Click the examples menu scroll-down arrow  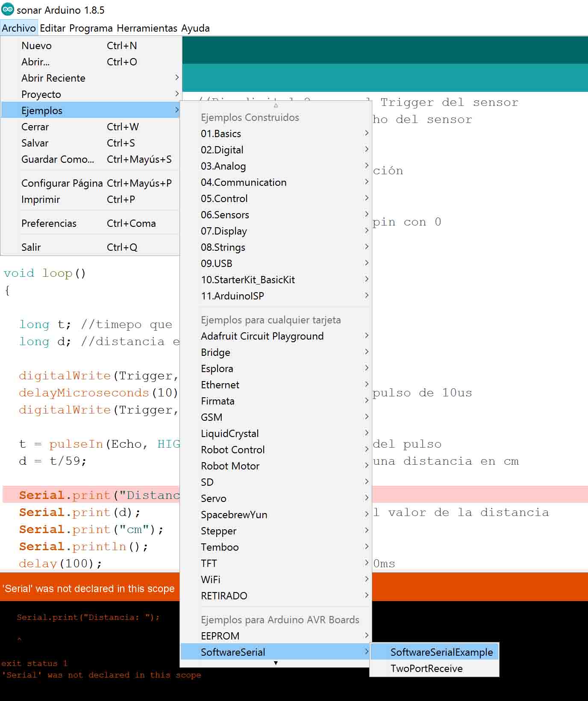[276, 663]
